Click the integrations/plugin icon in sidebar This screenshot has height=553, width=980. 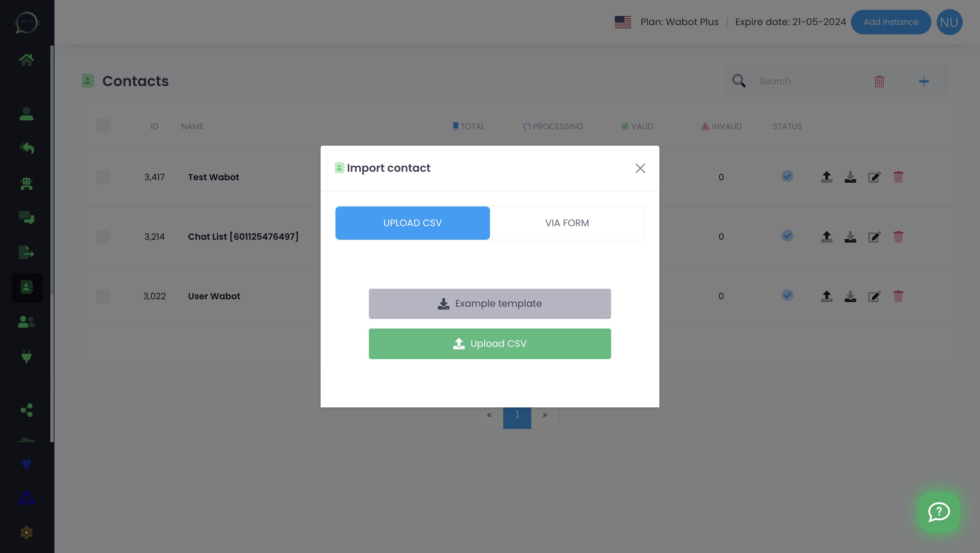pos(26,357)
